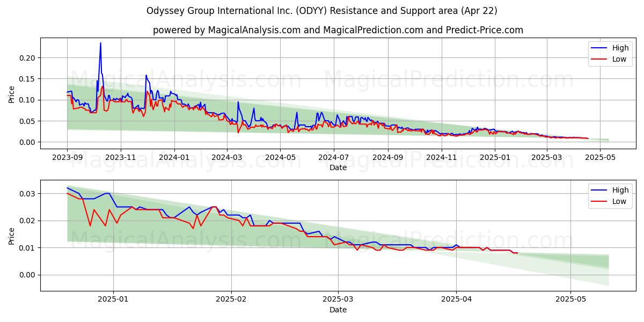Click the blue High line sample in bottom legend
The width and height of the screenshot is (644, 322).
(599, 191)
